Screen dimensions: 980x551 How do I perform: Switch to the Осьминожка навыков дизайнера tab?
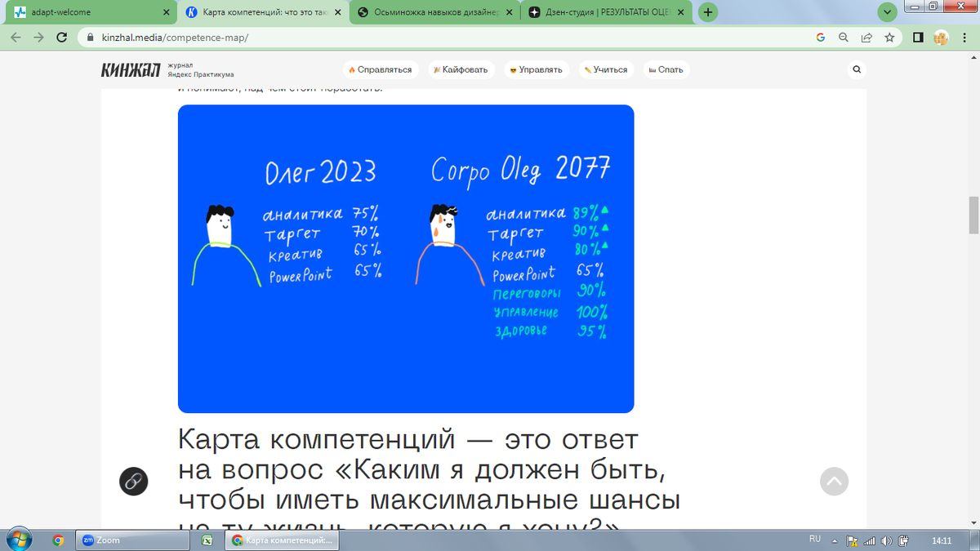coord(435,12)
